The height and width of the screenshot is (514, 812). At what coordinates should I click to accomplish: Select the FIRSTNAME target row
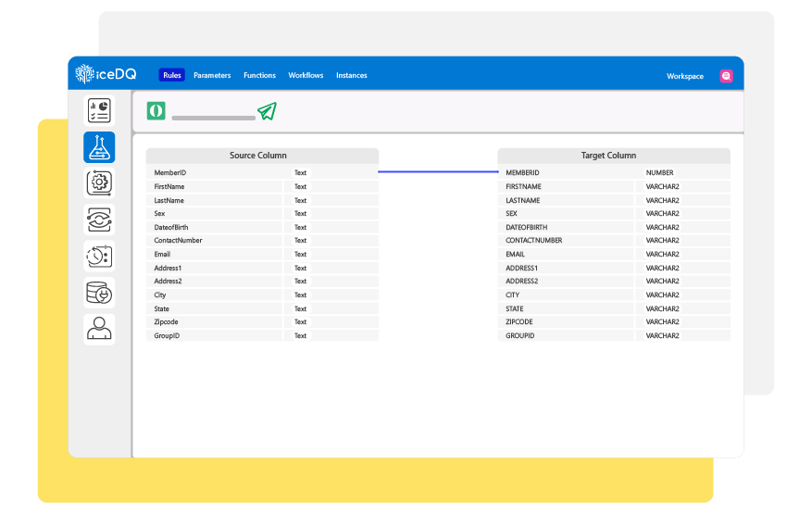(614, 186)
